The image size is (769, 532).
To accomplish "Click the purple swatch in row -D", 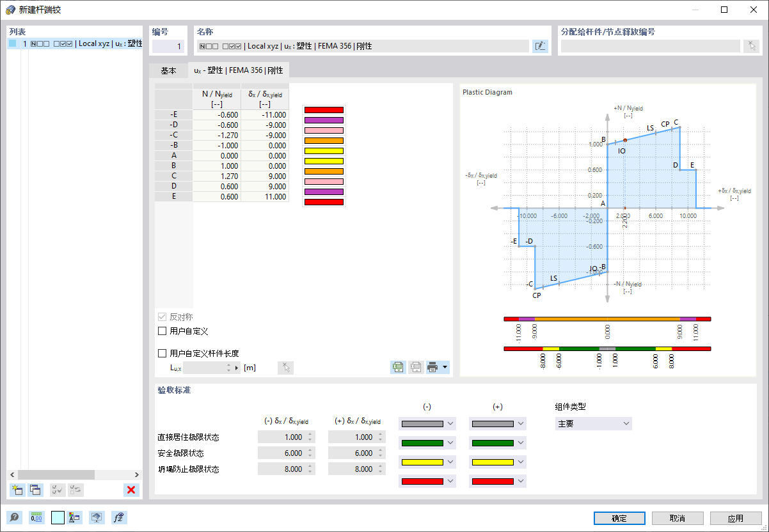I will (x=323, y=120).
